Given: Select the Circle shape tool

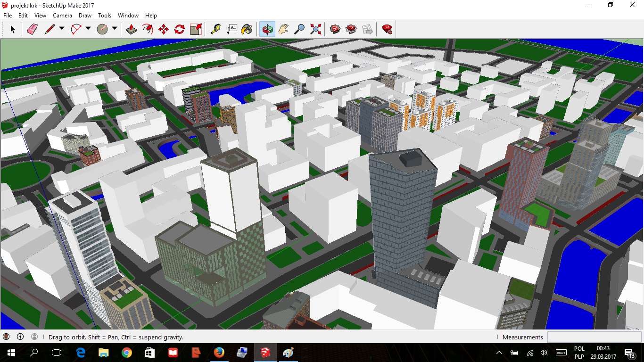Looking at the screenshot, I should tap(102, 29).
